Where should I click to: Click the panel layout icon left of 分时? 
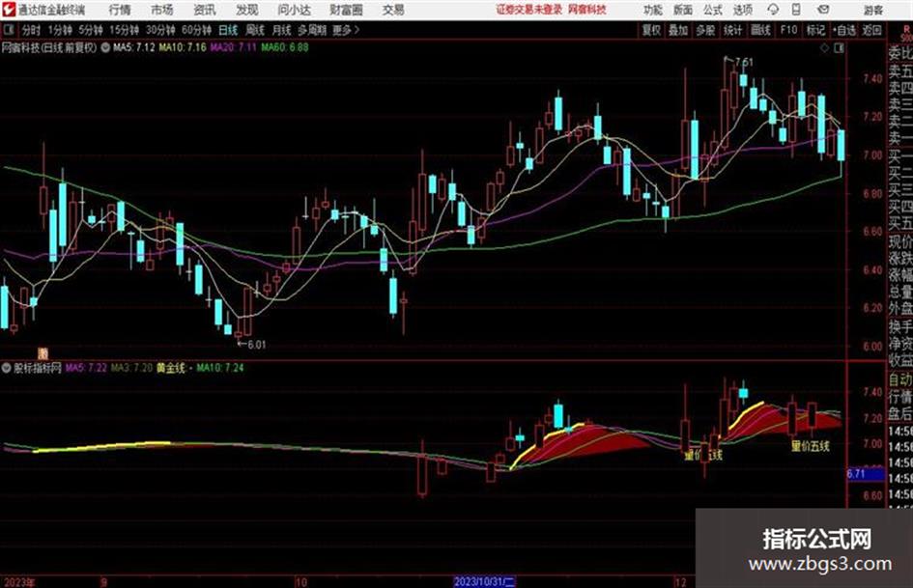[x=8, y=30]
